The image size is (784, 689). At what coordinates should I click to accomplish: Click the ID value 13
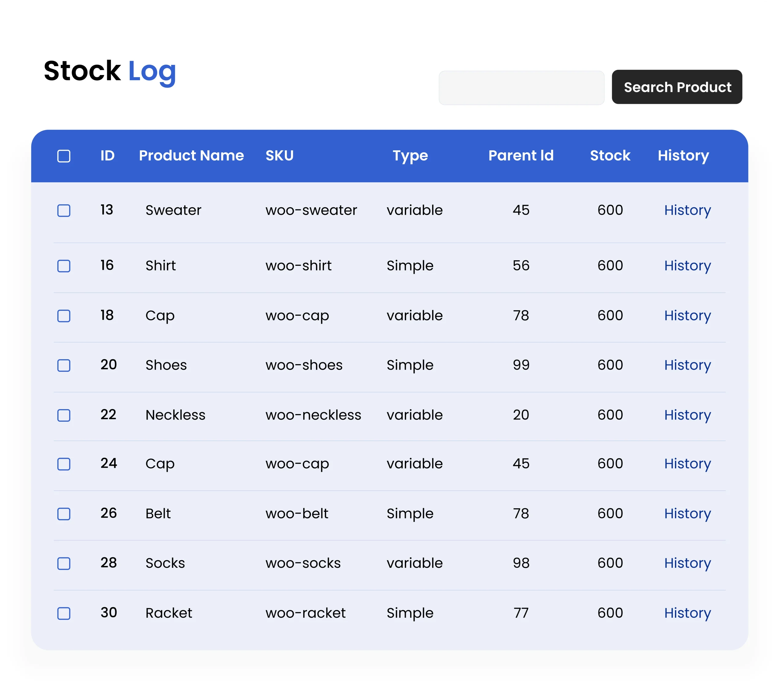coord(107,209)
